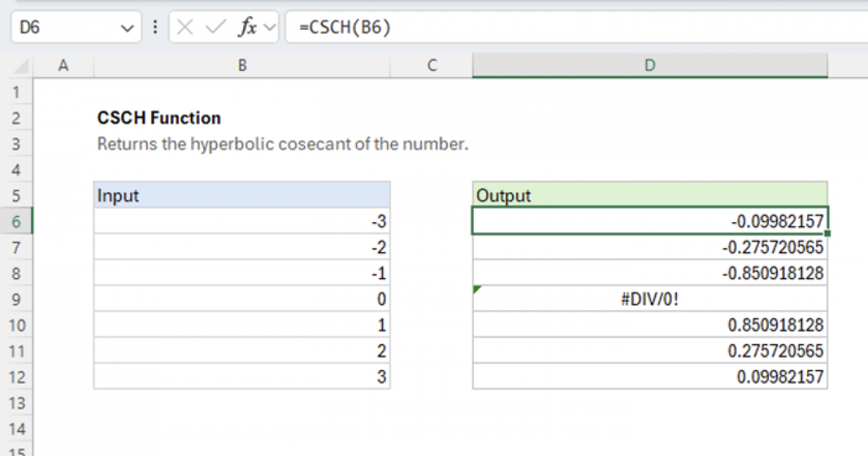
Task: Click the vertical dots separator next to Name Box
Action: (x=156, y=28)
